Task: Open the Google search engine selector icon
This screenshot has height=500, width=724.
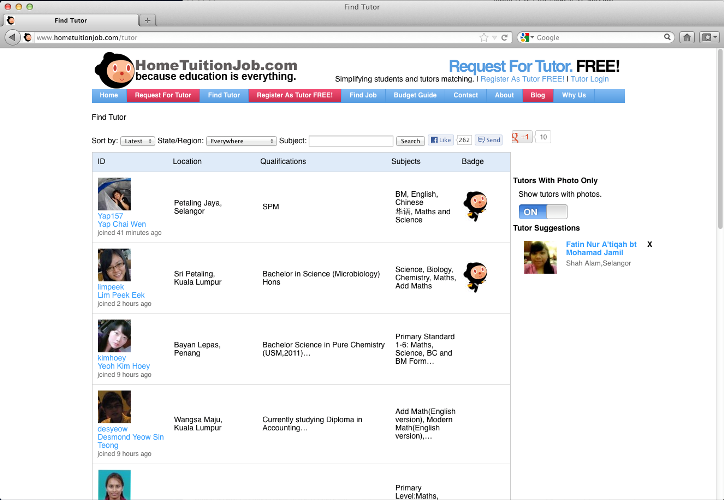Action: click(526, 37)
